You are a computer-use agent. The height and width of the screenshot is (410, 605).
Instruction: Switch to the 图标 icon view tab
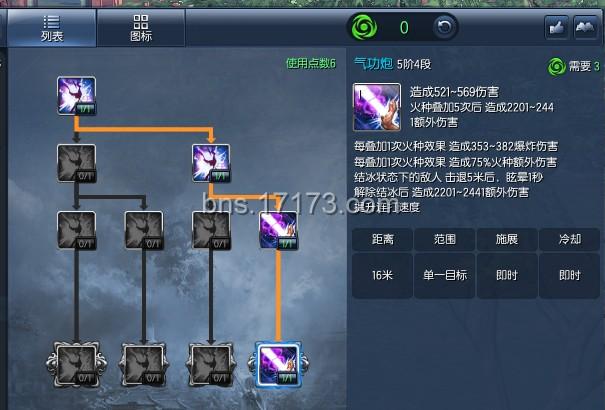(141, 28)
